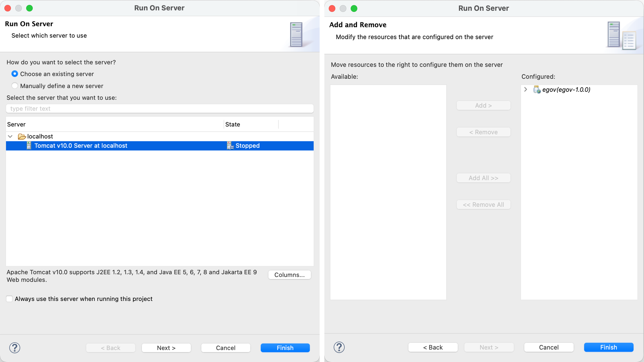
Task: Click the localhost folder icon
Action: [x=22, y=136]
